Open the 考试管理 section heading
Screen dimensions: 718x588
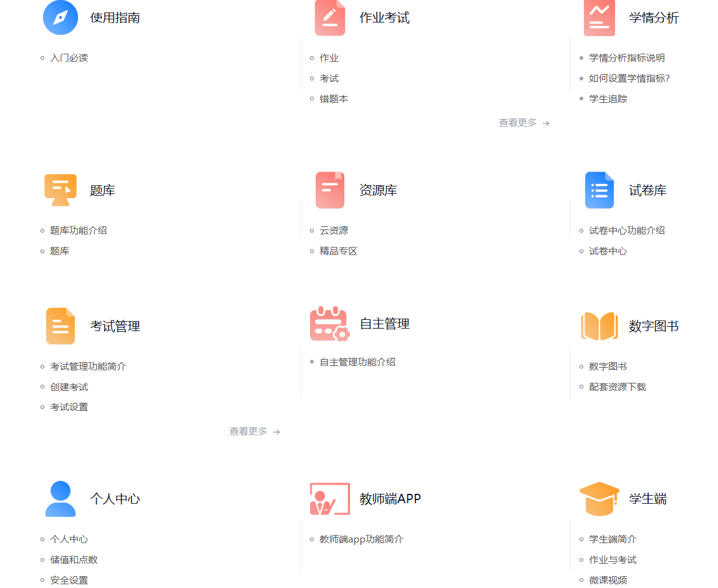[x=115, y=326]
